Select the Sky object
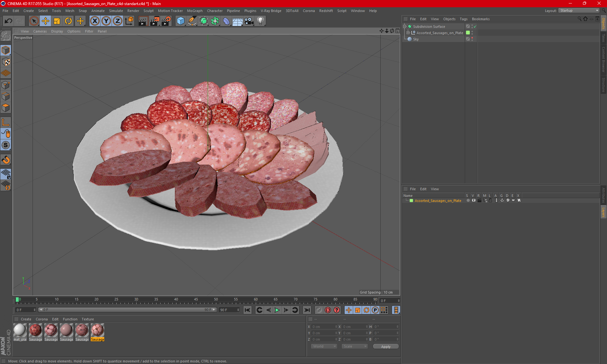Image resolution: width=607 pixels, height=364 pixels. (x=416, y=39)
